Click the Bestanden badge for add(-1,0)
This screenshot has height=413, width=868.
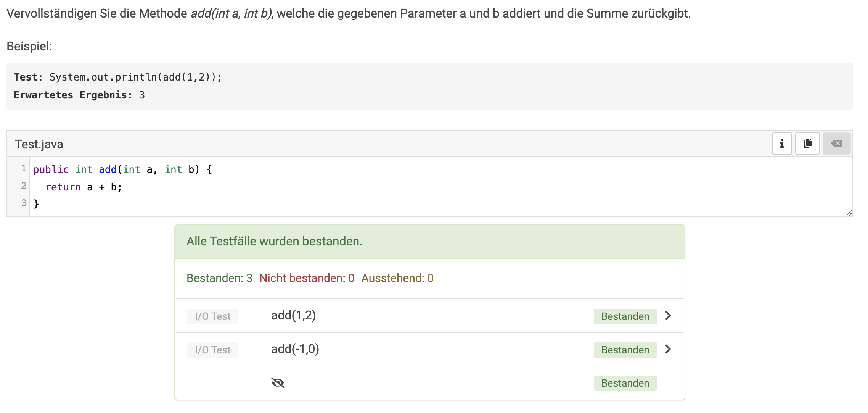pyautogui.click(x=625, y=350)
